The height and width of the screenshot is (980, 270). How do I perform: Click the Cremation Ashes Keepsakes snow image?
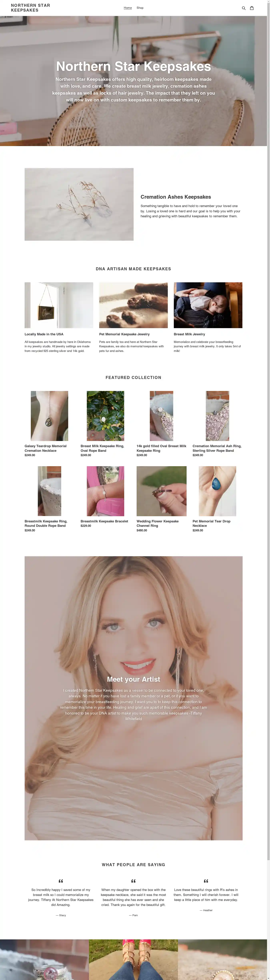point(79,204)
